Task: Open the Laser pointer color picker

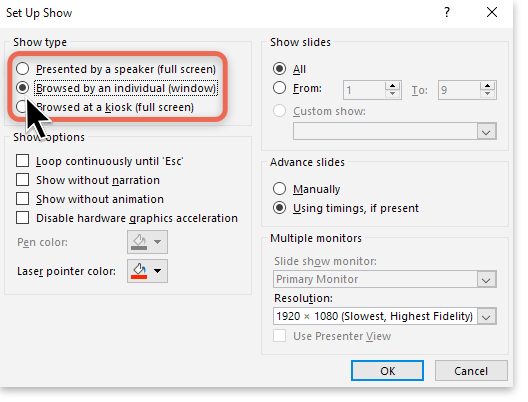Action: point(147,271)
